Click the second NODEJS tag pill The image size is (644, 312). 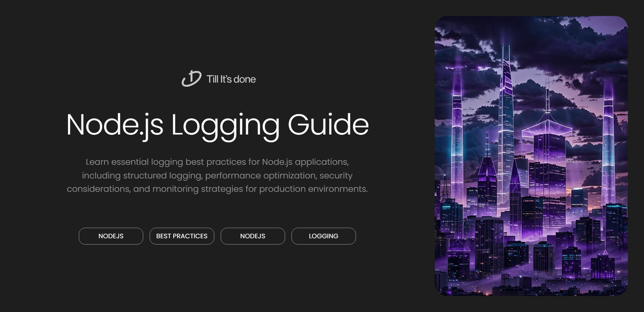coord(253,236)
